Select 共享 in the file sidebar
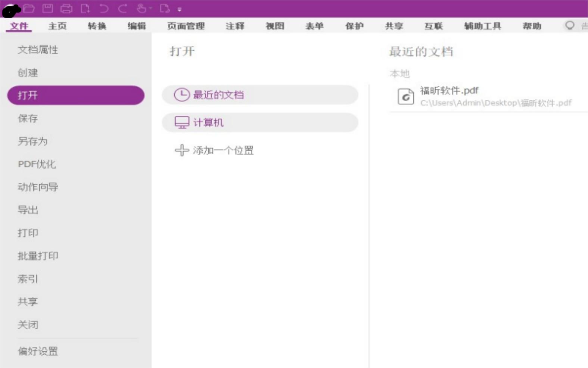 pos(28,302)
